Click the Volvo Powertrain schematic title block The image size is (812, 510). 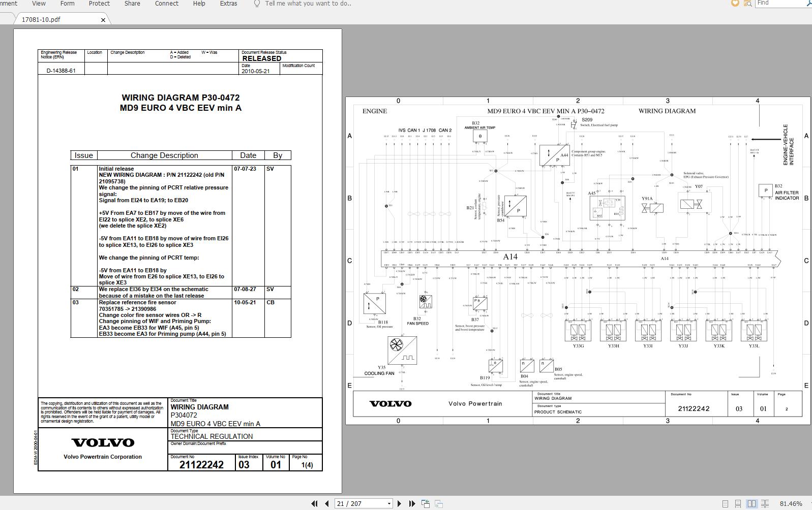(x=475, y=404)
